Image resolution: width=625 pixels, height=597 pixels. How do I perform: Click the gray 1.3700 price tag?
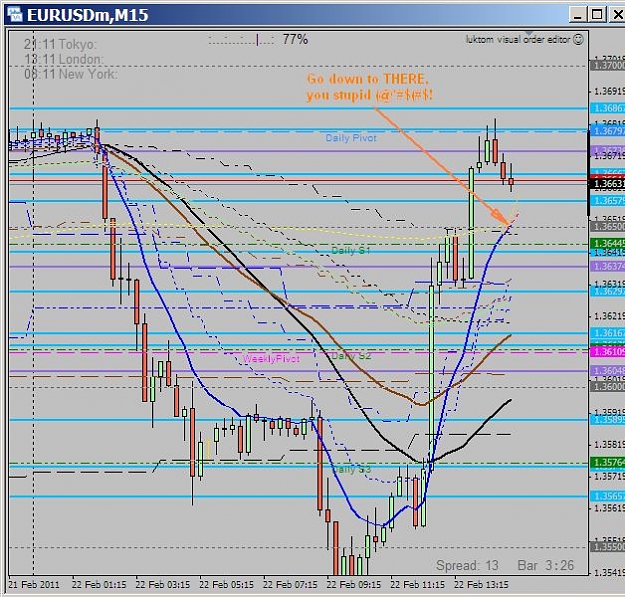click(607, 65)
